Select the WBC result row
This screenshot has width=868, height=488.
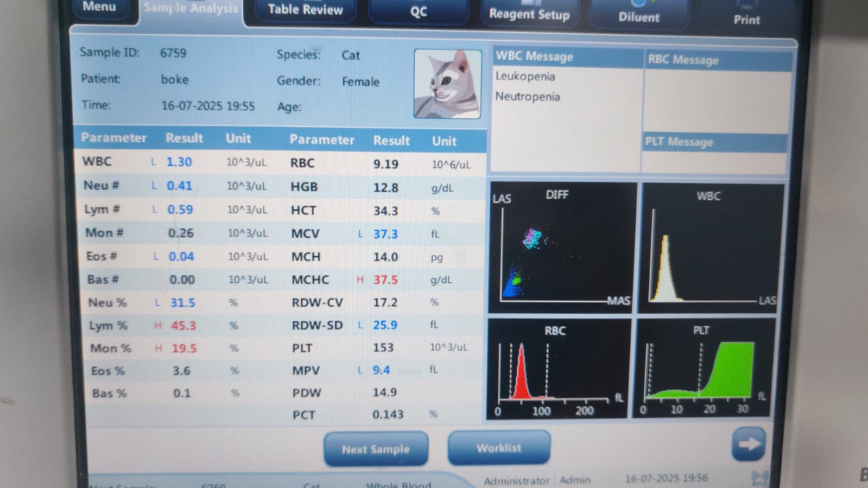179,162
